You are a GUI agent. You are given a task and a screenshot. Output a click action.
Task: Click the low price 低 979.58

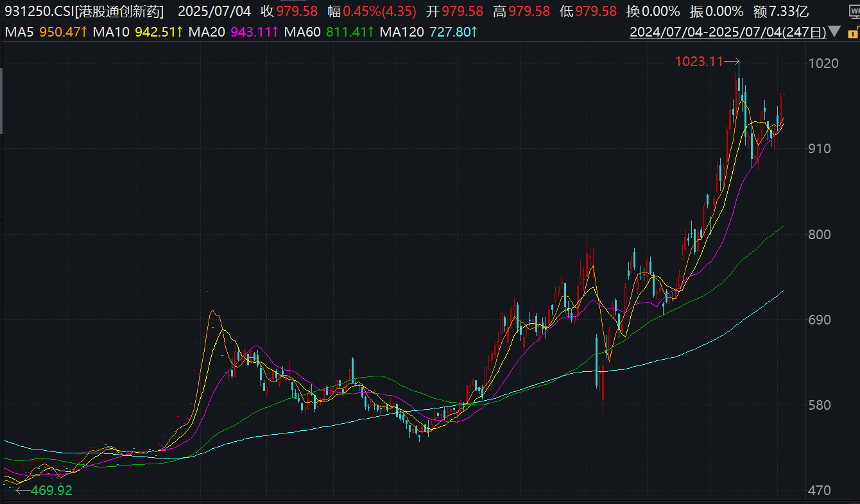coord(588,11)
